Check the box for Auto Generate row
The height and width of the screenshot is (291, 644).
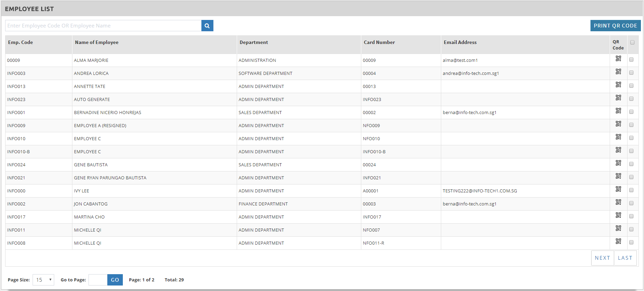coord(631,99)
